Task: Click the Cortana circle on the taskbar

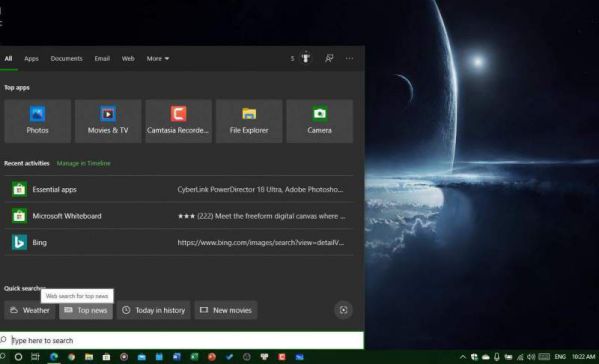Action: (18, 357)
